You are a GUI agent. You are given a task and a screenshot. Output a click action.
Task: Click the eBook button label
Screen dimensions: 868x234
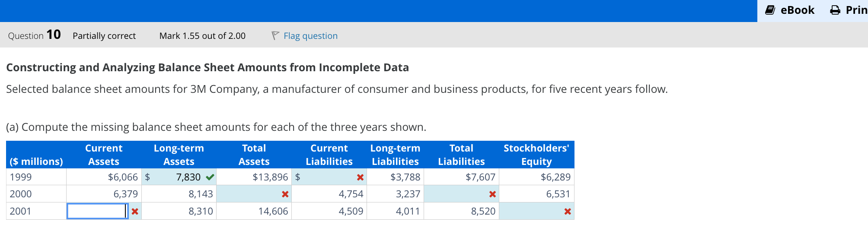tap(797, 10)
